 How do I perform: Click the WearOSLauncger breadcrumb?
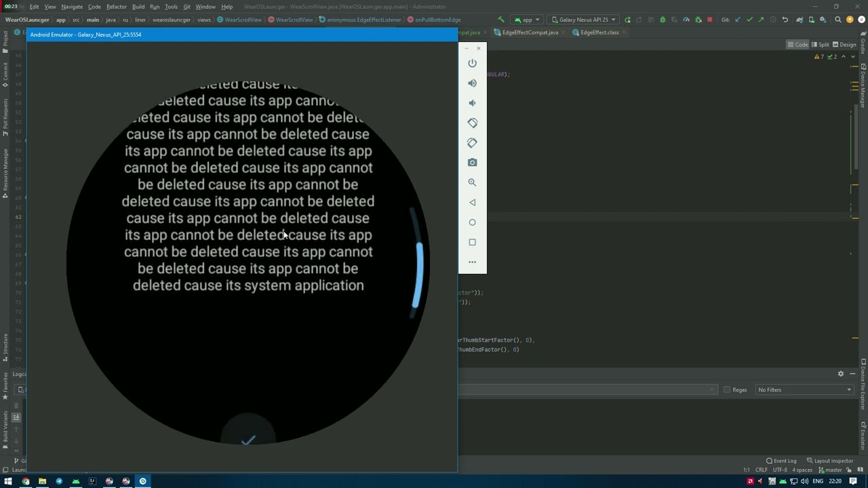pos(27,20)
